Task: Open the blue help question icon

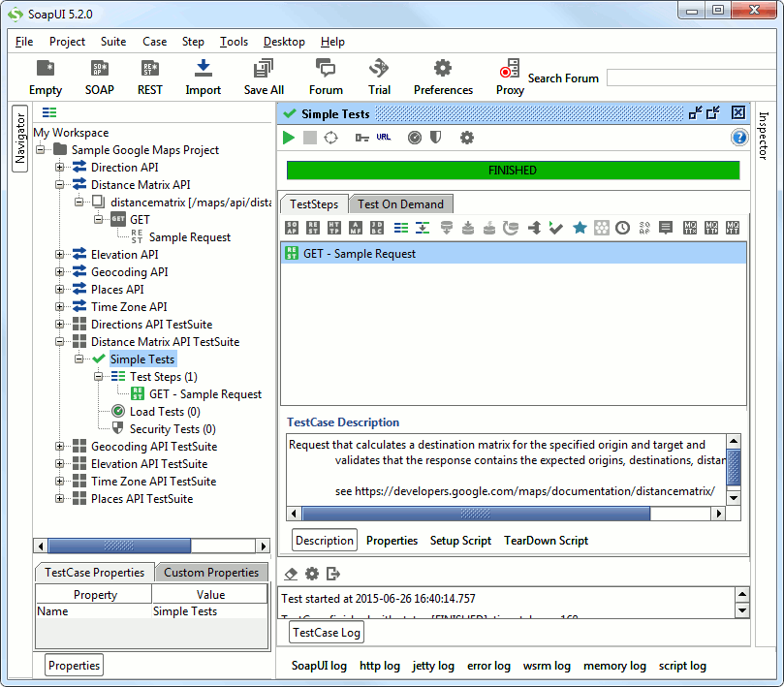Action: [739, 138]
